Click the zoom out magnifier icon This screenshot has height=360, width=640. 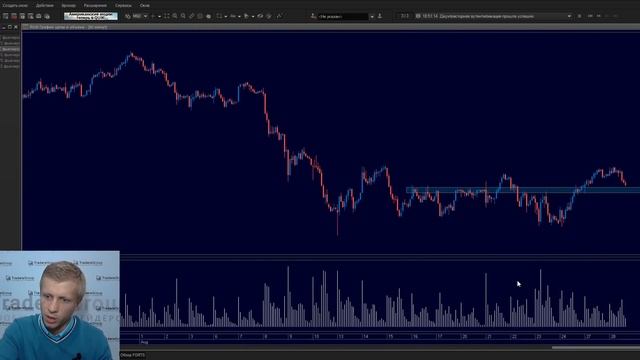[x=183, y=16]
